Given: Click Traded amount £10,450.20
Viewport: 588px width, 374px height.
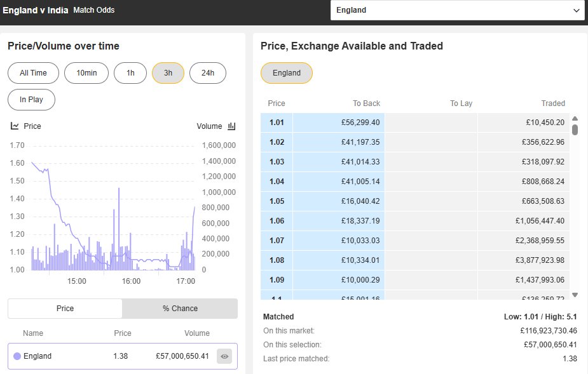Looking at the screenshot, I should click(x=545, y=123).
